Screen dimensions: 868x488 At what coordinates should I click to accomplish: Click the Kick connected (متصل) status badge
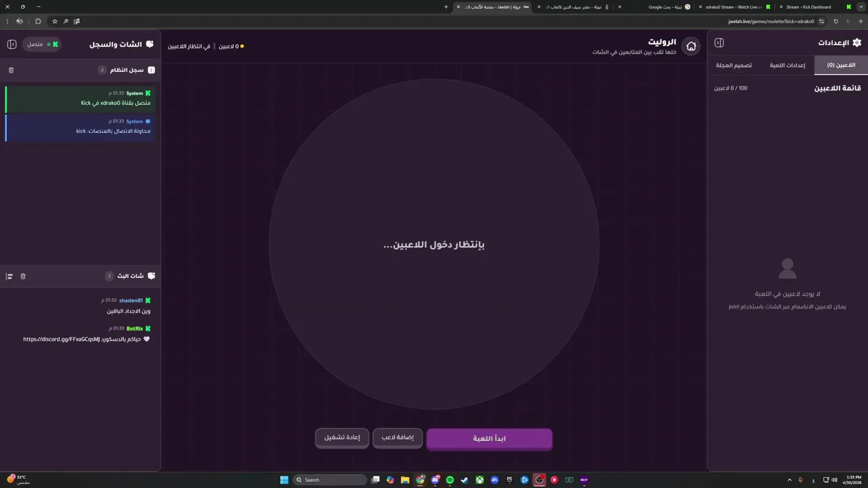(x=42, y=44)
